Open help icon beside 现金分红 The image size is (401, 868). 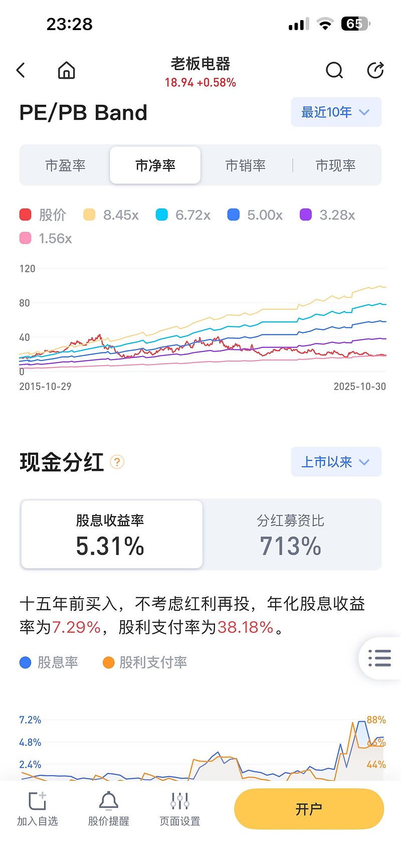tap(117, 462)
